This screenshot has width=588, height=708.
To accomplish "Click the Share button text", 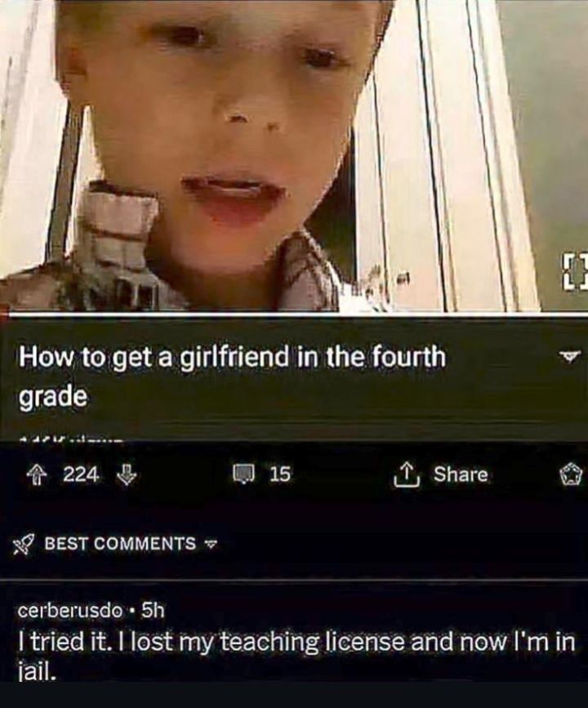I will point(461,474).
